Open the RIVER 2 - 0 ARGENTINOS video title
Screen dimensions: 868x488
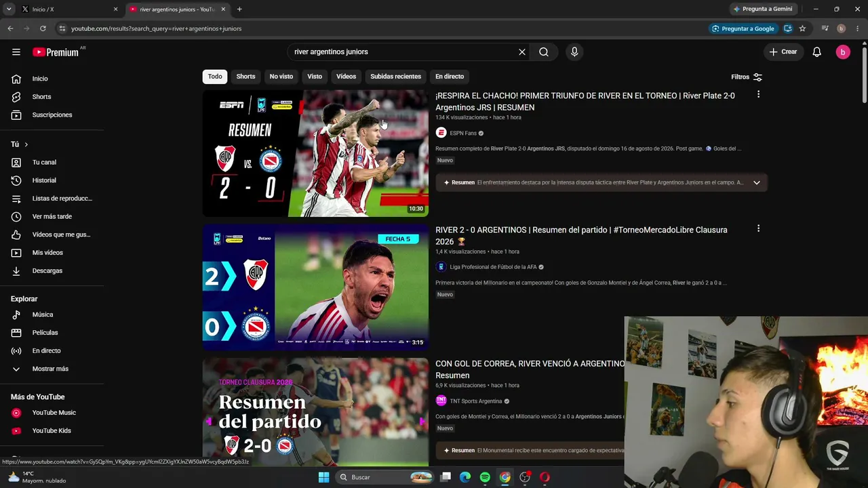coord(581,236)
